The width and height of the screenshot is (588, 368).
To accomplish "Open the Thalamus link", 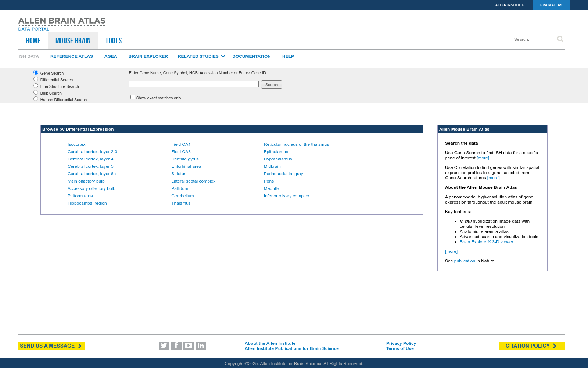I will tap(181, 203).
